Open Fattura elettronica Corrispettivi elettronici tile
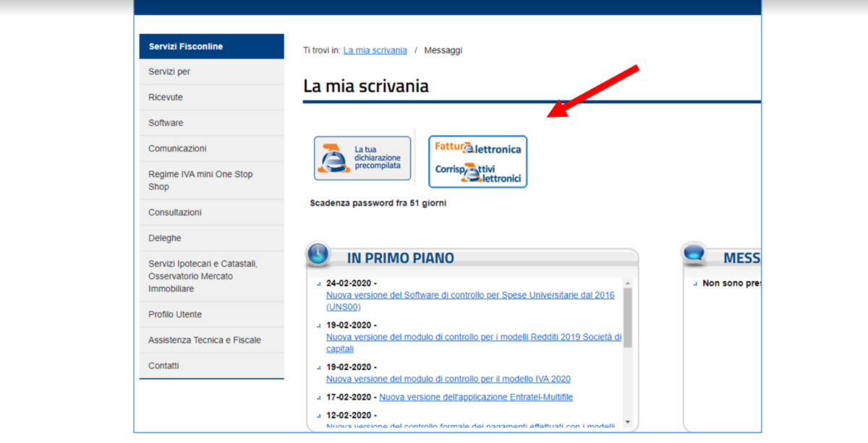The width and height of the screenshot is (868, 443). tap(477, 161)
